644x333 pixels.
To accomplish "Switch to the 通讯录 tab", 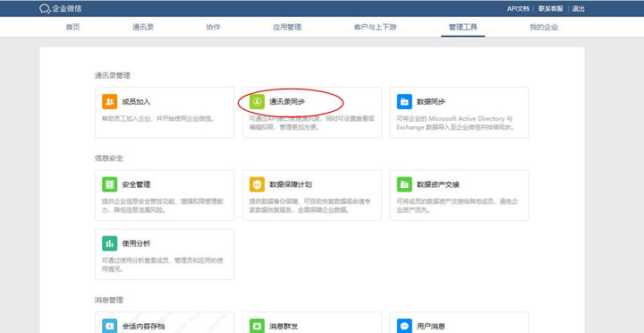I will point(143,28).
